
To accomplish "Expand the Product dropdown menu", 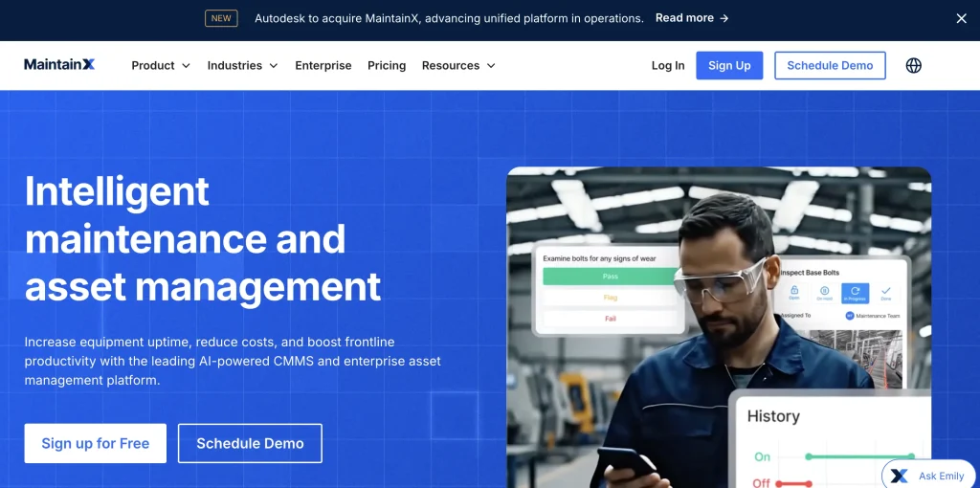I will coord(161,66).
